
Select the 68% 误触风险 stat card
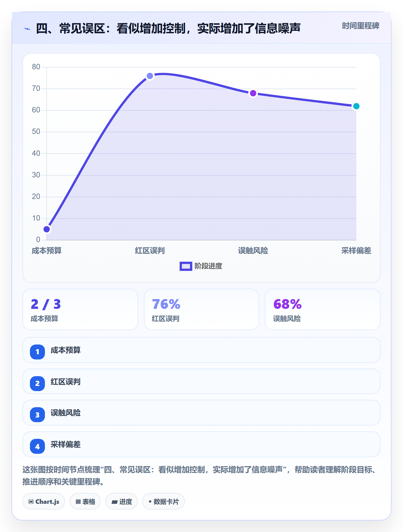point(323,309)
